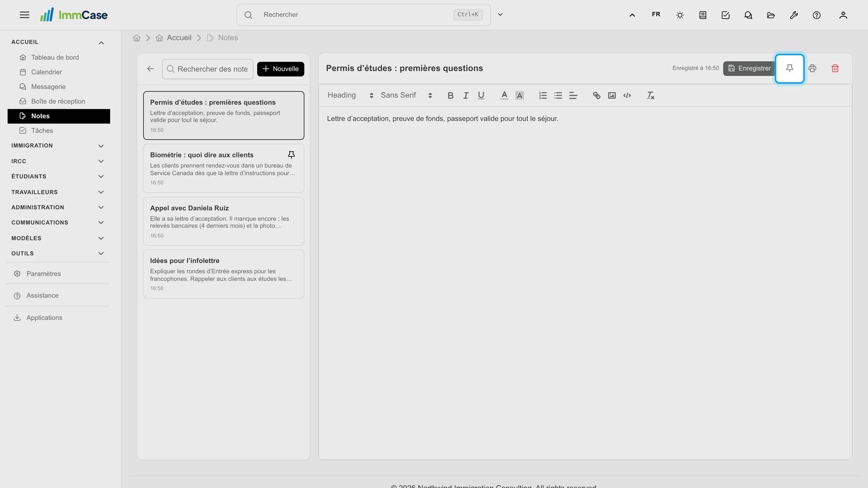Open Boîte de réception in sidebar
Viewport: 868px width, 488px height.
coord(59,101)
